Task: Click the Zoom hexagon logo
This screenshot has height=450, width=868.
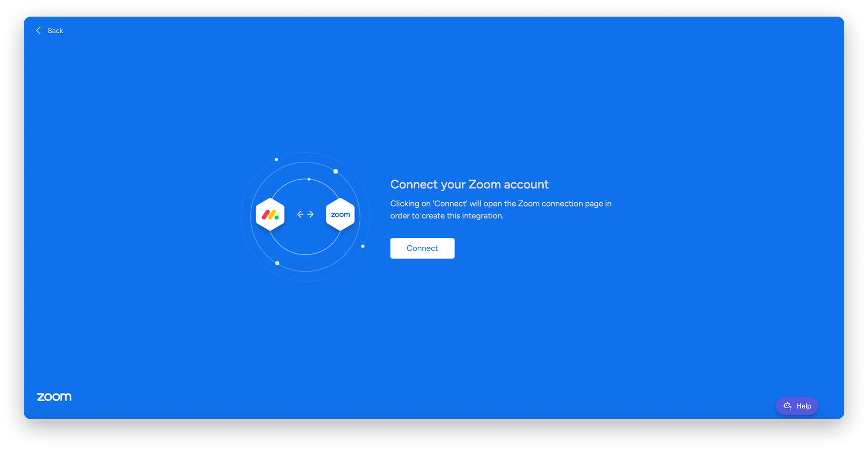Action: click(x=340, y=215)
